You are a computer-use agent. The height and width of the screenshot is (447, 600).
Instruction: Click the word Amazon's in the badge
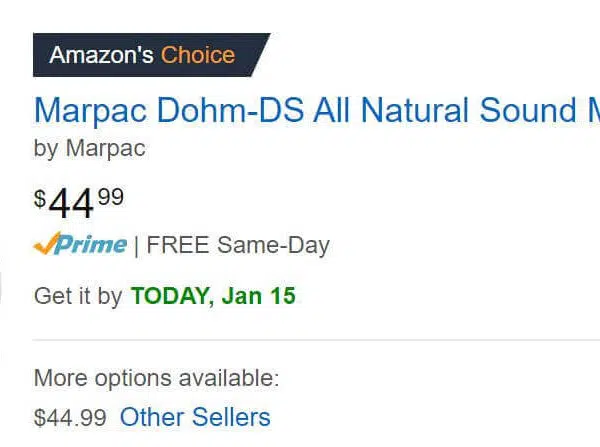[x=101, y=55]
